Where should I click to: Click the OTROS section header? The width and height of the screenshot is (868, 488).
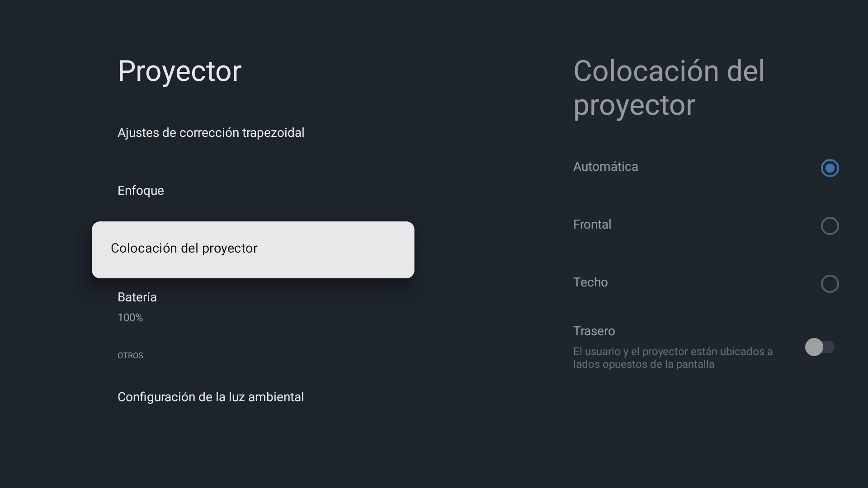130,356
